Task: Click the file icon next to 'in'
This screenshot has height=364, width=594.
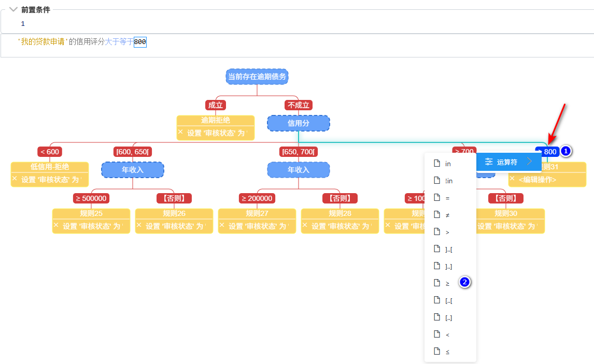Action: coord(437,164)
